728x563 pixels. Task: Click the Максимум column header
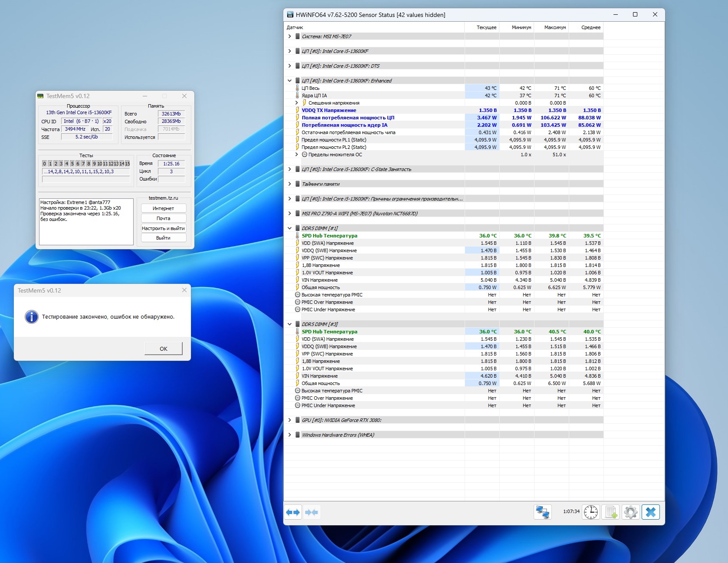pos(555,27)
